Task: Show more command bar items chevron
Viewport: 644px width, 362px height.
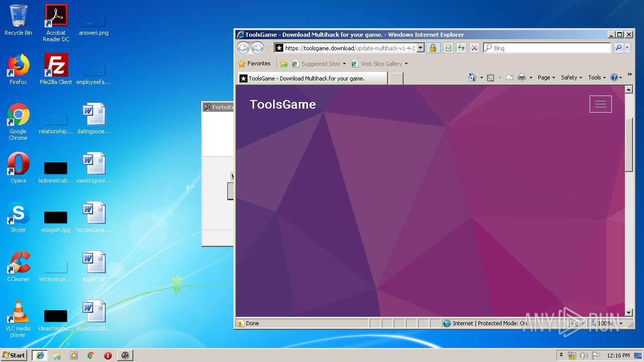Action: [x=629, y=74]
